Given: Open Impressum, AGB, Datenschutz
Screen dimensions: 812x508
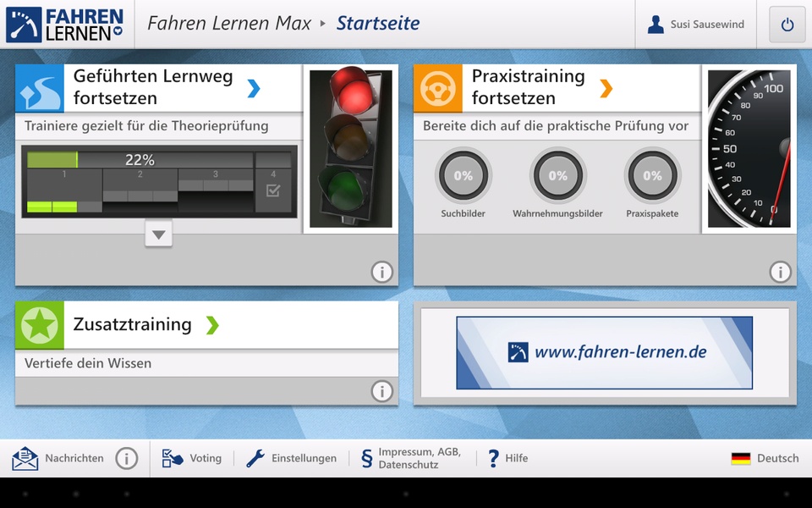Looking at the screenshot, I should click(420, 458).
